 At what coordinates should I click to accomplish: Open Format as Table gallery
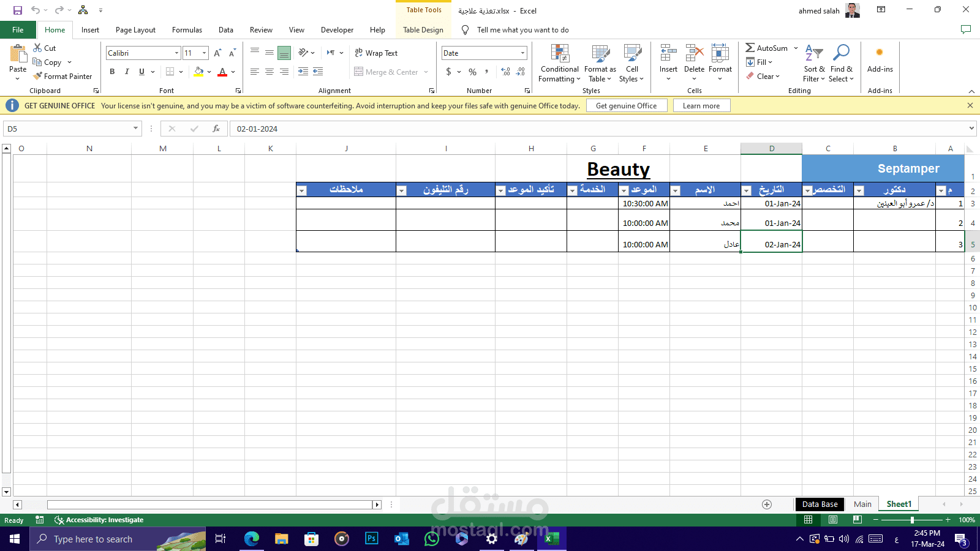click(x=600, y=63)
